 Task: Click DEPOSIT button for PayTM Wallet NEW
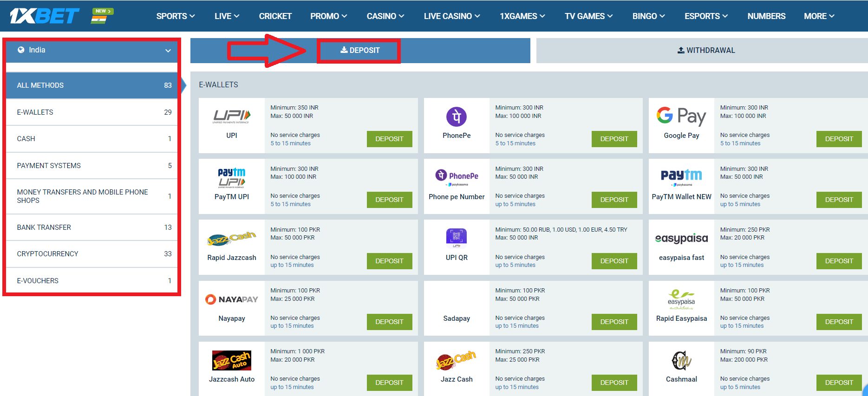(x=839, y=200)
